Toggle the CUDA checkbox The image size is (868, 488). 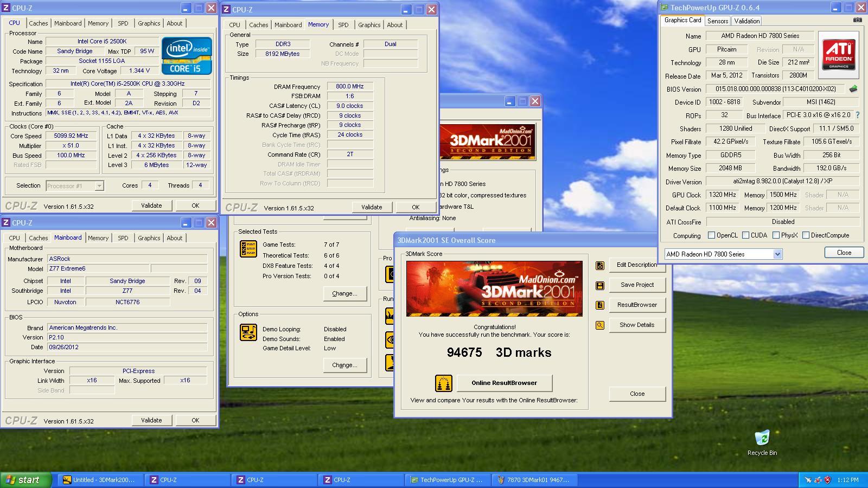coord(745,235)
